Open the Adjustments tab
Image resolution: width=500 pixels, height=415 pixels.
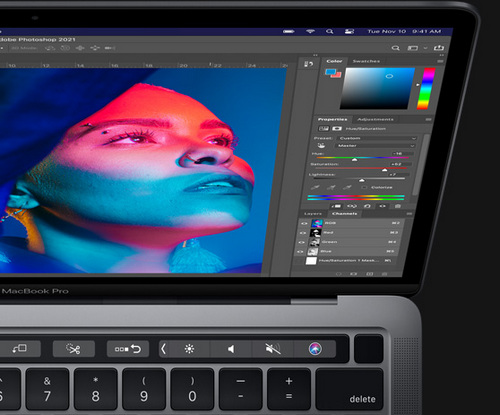pos(375,119)
